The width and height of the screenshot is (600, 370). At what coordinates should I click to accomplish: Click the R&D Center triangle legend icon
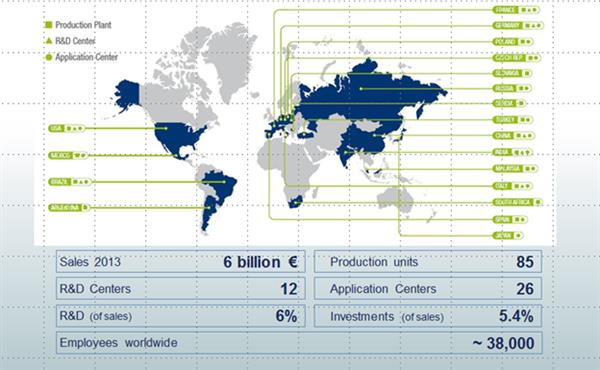point(49,41)
